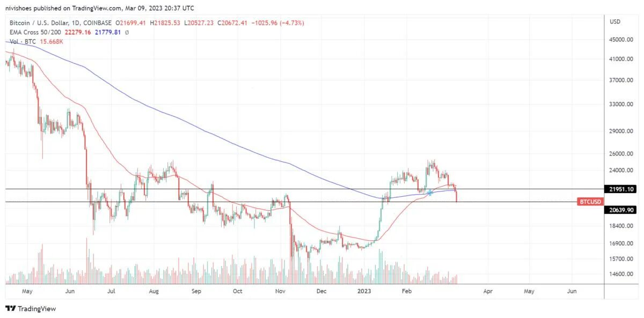Screen dimensions: 644x318
Task: Click the 20639.90 price label
Action: [x=623, y=210]
